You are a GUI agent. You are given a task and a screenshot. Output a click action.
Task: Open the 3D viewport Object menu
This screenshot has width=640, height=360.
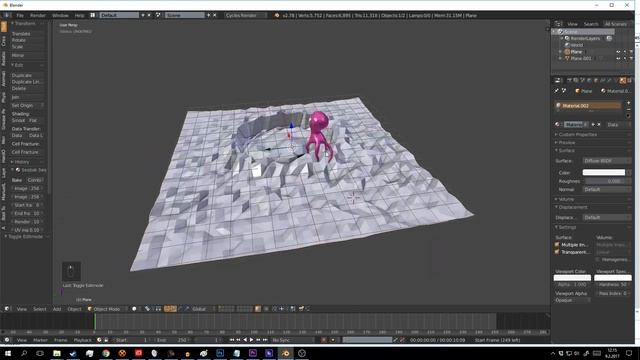tap(74, 309)
